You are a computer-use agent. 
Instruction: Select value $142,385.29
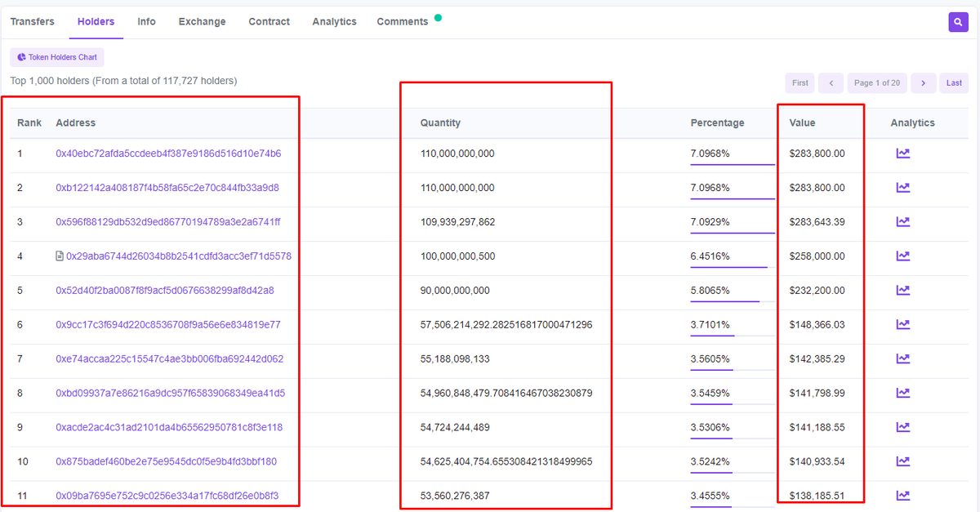click(x=817, y=359)
